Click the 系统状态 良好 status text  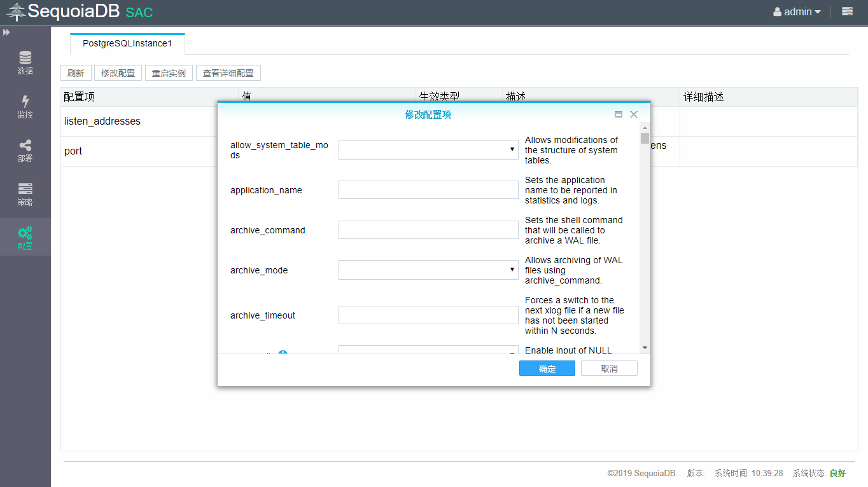click(x=819, y=473)
